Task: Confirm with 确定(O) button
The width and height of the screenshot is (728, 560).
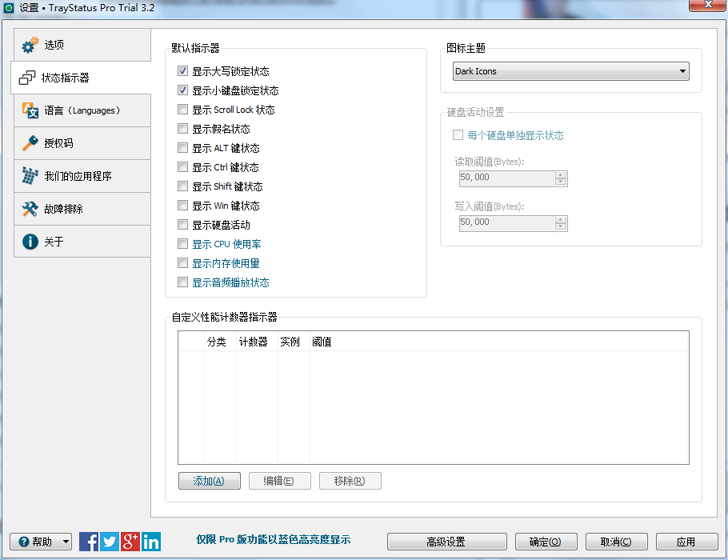Action: click(x=546, y=542)
